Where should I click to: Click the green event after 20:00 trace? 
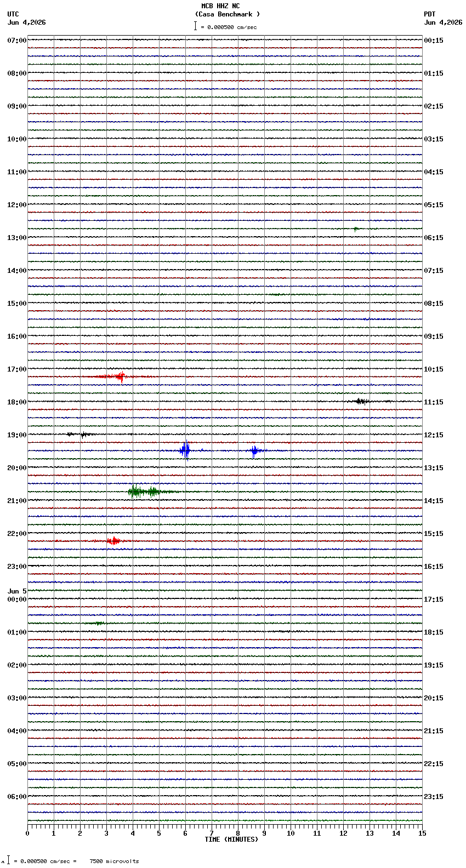[144, 491]
